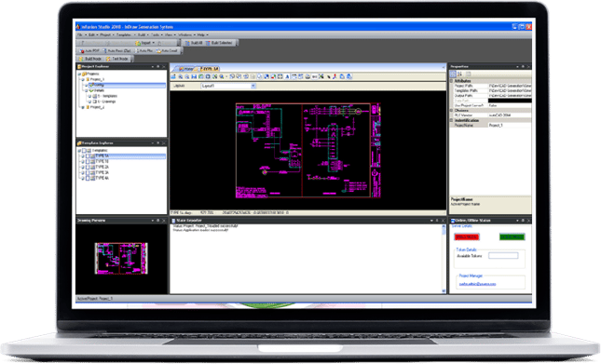Select the letter A text tool icon
Image resolution: width=601 pixels, height=364 pixels.
click(x=287, y=76)
